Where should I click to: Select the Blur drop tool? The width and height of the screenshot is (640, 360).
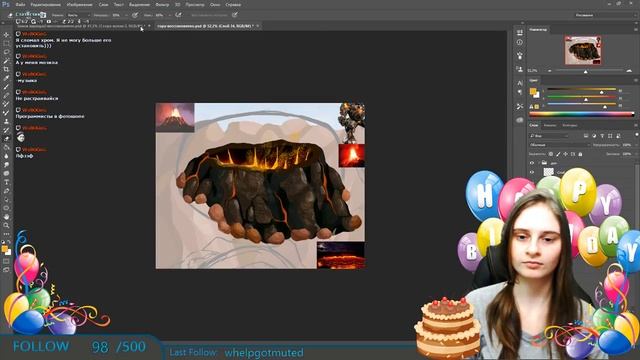click(x=6, y=156)
